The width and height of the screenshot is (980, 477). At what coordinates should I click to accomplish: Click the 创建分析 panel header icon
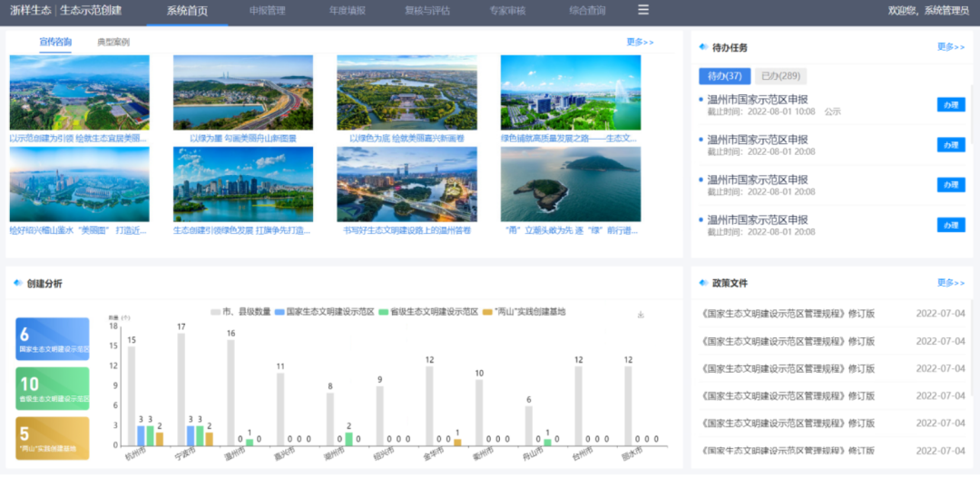coord(18,284)
